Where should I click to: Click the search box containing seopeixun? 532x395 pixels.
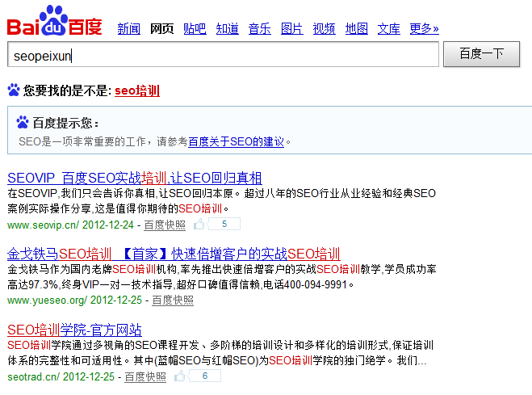[222, 55]
